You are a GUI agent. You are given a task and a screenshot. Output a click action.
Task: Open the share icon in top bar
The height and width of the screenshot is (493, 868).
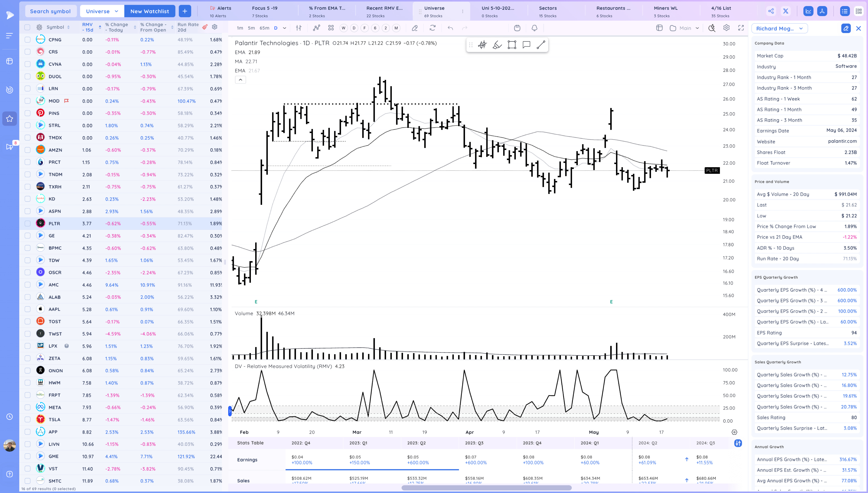(771, 11)
